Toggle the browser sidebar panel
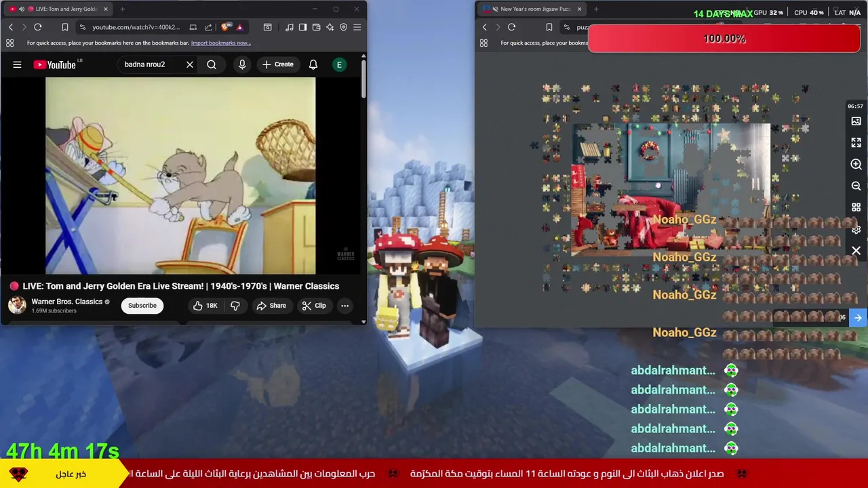This screenshot has width=868, height=488. pos(302,27)
